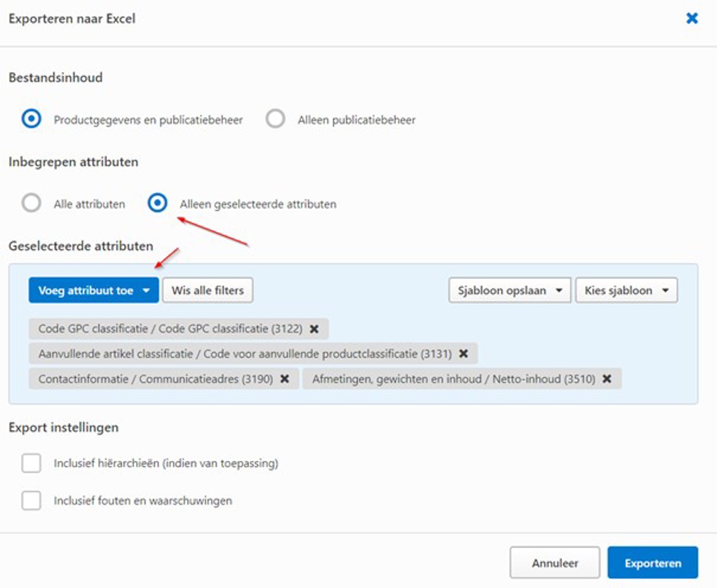
Task: Enable Inclusief hiërarchieën checkbox
Action: point(30,463)
